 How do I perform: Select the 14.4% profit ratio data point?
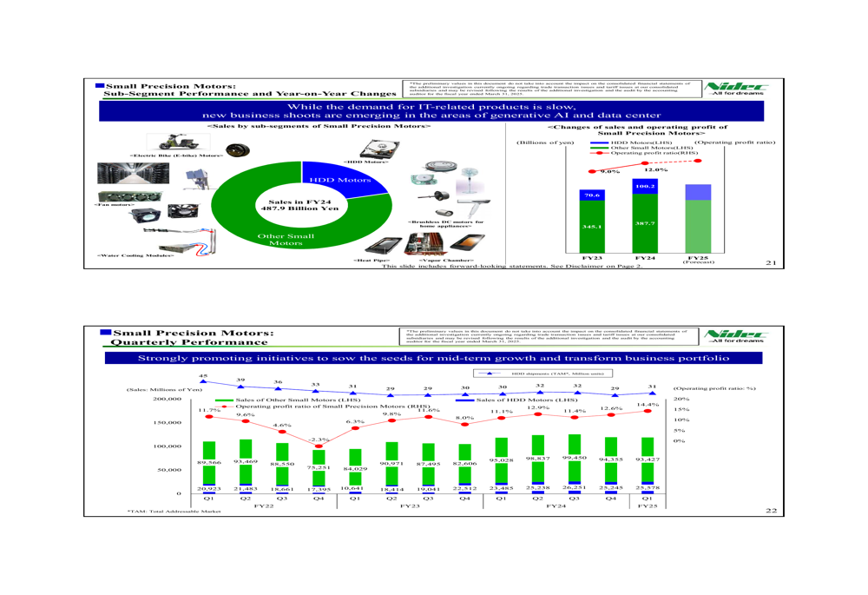pyautogui.click(x=648, y=413)
